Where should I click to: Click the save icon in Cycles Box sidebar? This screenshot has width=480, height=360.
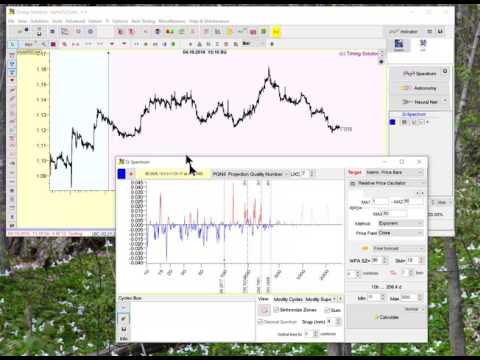click(x=123, y=329)
